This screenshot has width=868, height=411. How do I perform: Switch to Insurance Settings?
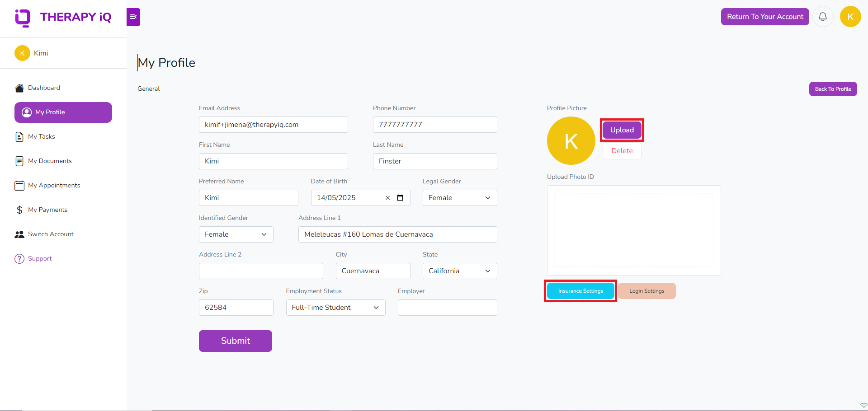pyautogui.click(x=580, y=290)
